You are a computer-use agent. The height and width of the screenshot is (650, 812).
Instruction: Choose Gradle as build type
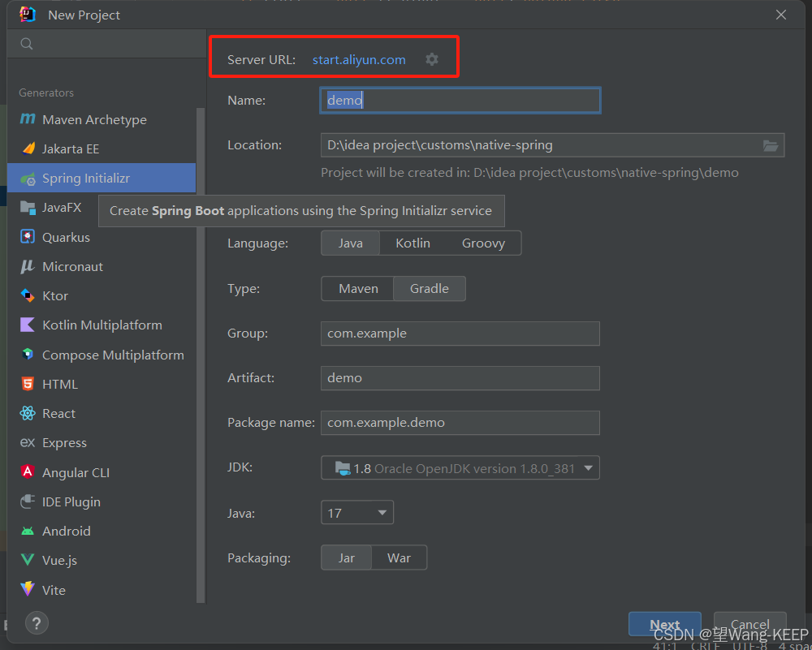click(x=430, y=288)
